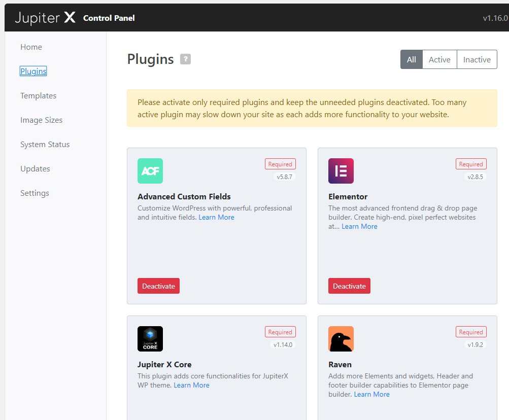
Task: Click Required badge on Raven card
Action: pos(471,332)
